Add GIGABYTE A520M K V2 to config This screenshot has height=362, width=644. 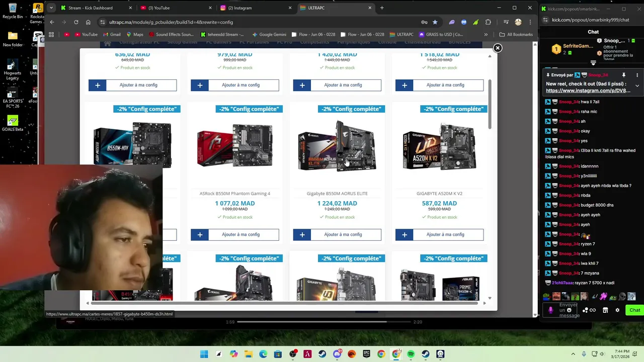pyautogui.click(x=439, y=234)
